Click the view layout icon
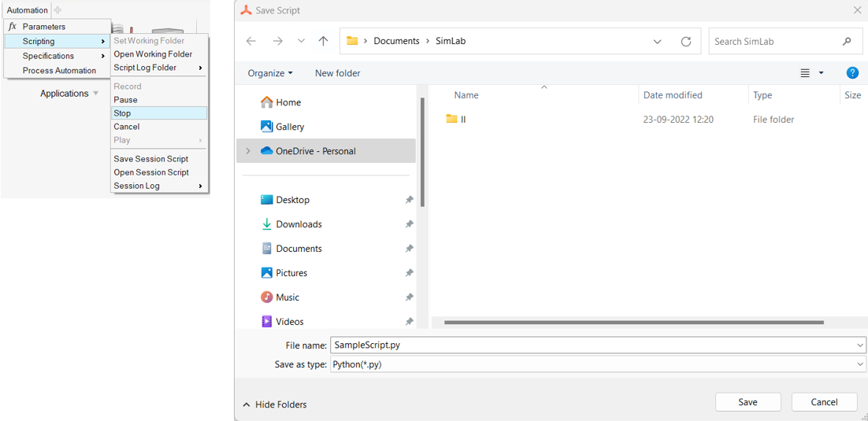The image size is (868, 421). [x=805, y=73]
